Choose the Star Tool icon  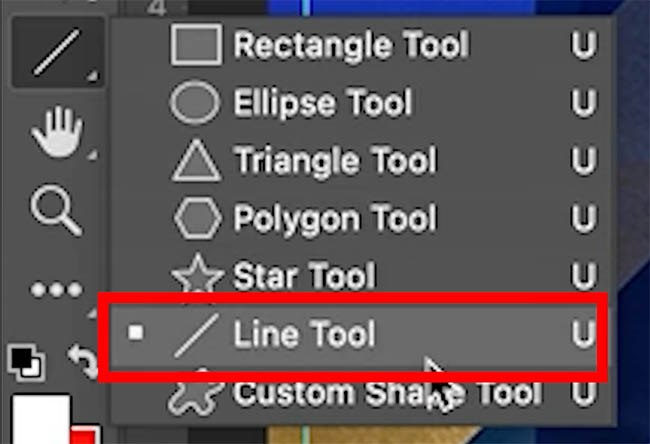click(x=197, y=274)
